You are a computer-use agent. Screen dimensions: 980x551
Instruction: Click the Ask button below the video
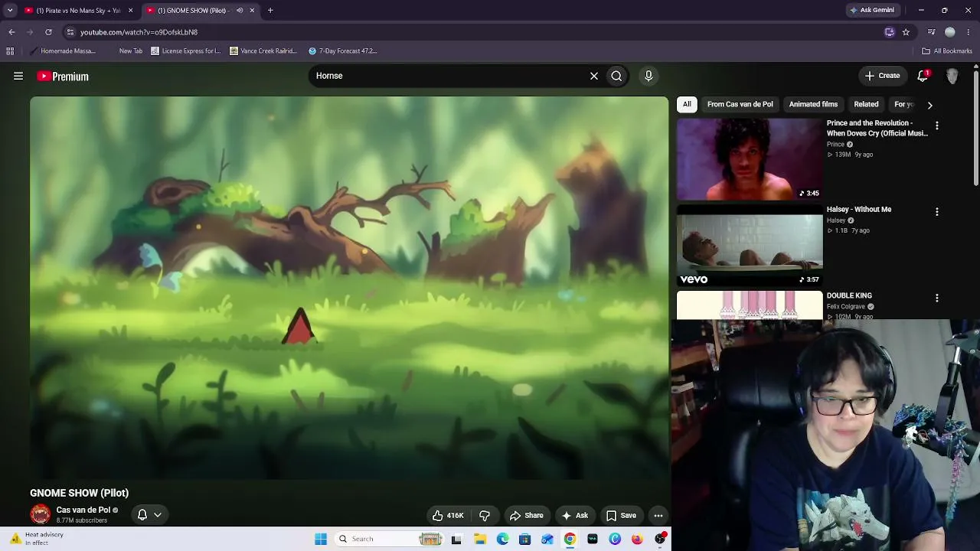(x=575, y=516)
